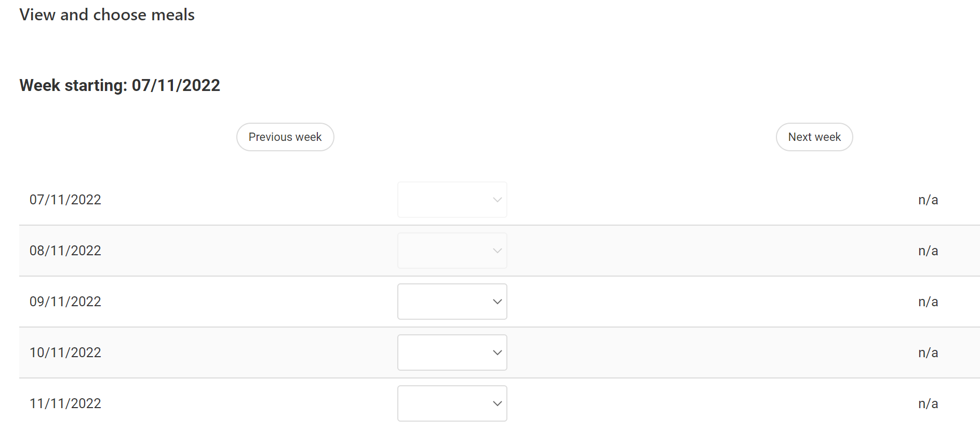Open the meal dropdown for 09/11/2022
This screenshot has width=980, height=444.
[452, 302]
